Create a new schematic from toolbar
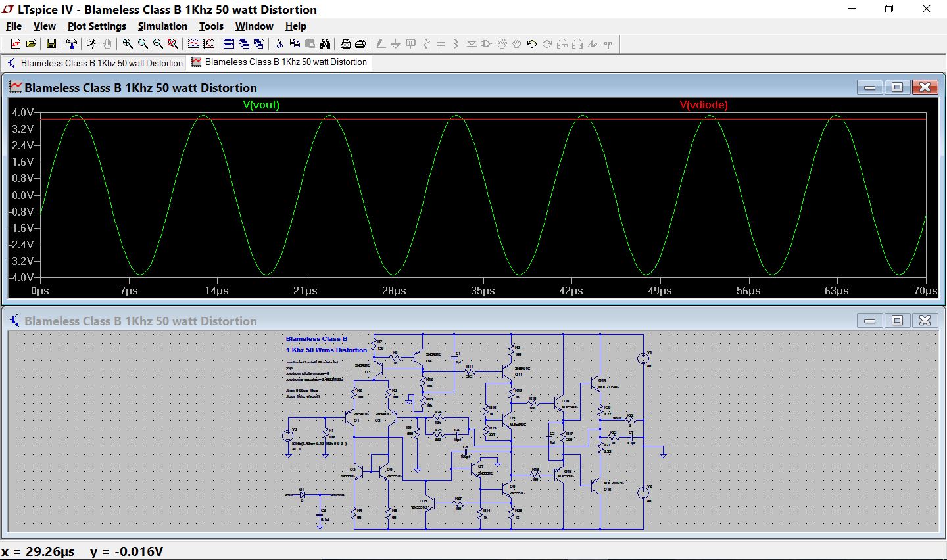Viewport: 947px width, 560px height. point(16,44)
